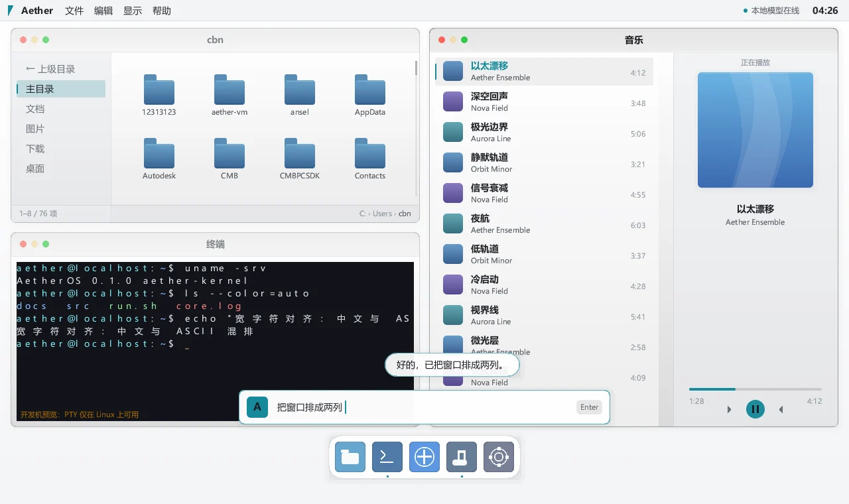The height and width of the screenshot is (504, 849).
Task: Open the AppData folder
Action: pyautogui.click(x=370, y=90)
